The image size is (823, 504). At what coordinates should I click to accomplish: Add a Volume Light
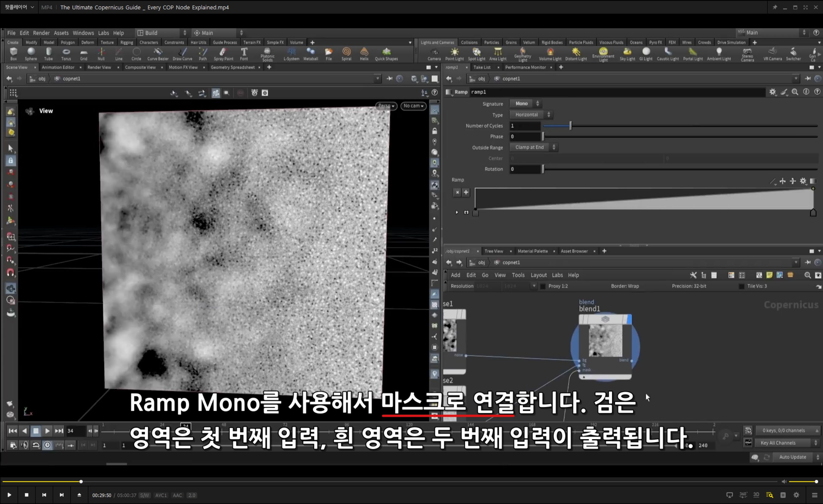coord(550,54)
